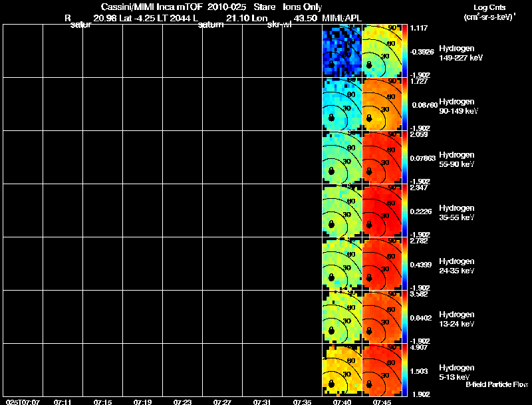Click the color bar beside Hydrogen 90-149 keV
Screen dimensions: 532x405
pyautogui.click(x=404, y=104)
